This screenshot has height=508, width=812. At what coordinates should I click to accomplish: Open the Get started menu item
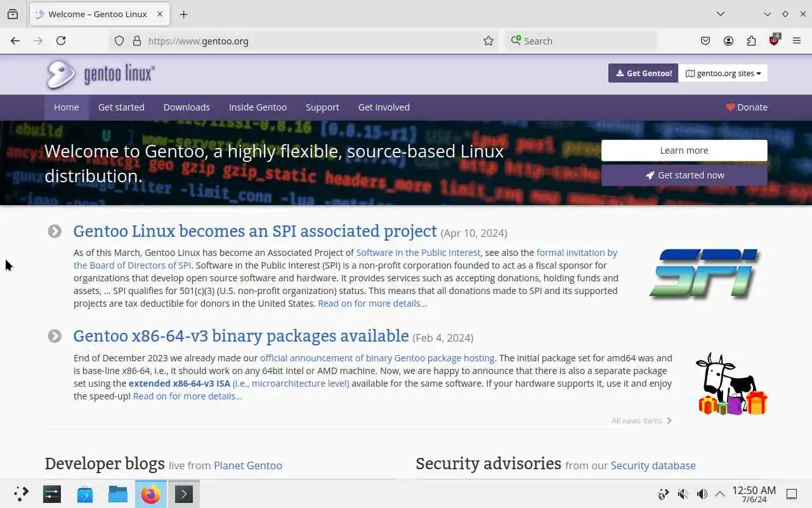(121, 107)
